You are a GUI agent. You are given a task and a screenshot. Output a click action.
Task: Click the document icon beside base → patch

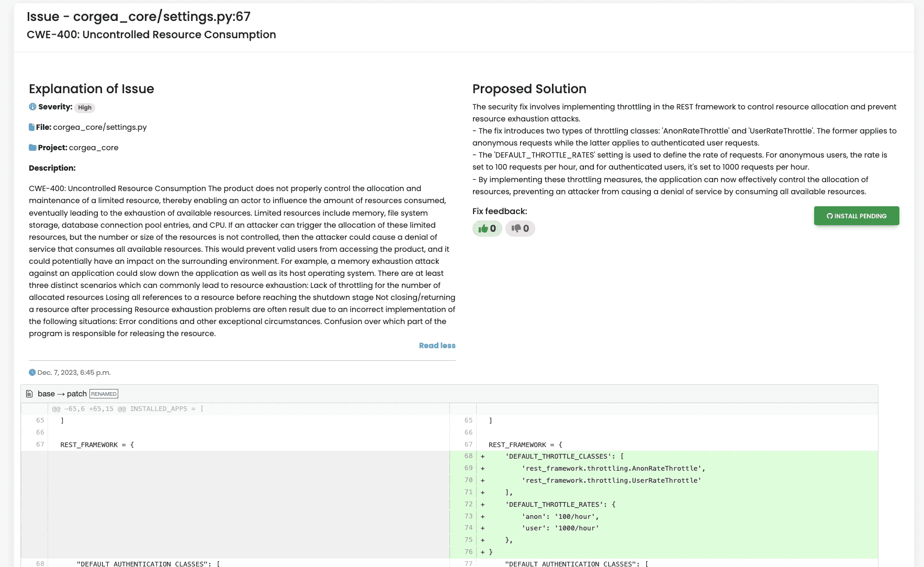point(29,394)
